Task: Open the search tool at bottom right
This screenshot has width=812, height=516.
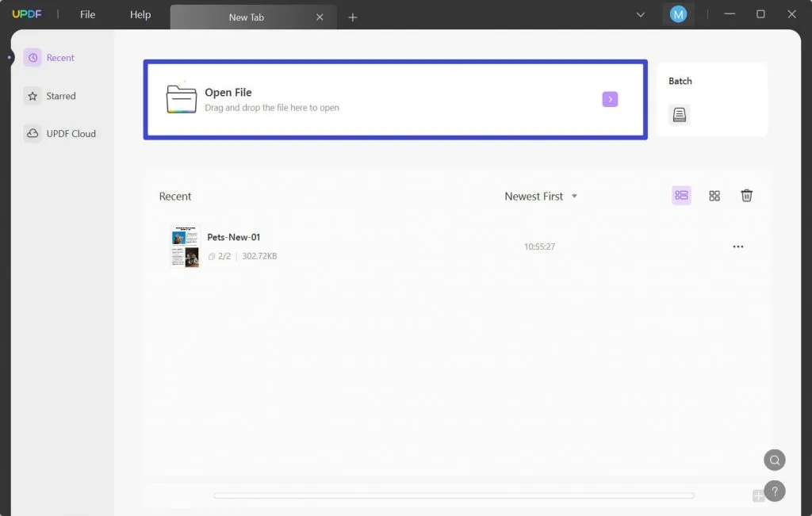Action: click(775, 460)
